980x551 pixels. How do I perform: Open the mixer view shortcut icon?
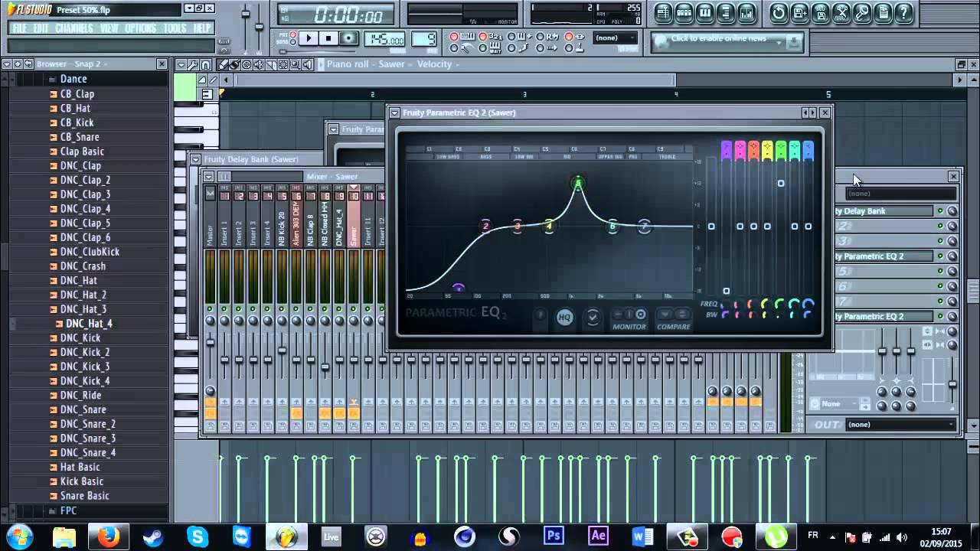[746, 12]
